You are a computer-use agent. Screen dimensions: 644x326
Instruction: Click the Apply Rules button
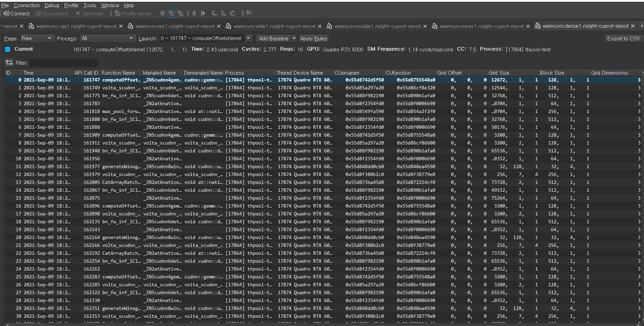313,38
